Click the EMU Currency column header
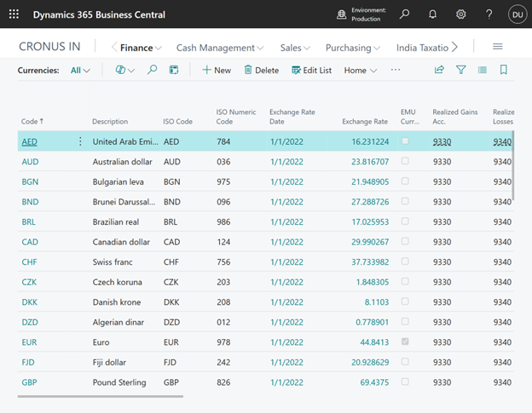Screen dimensions: 532x413 [x=410, y=117]
